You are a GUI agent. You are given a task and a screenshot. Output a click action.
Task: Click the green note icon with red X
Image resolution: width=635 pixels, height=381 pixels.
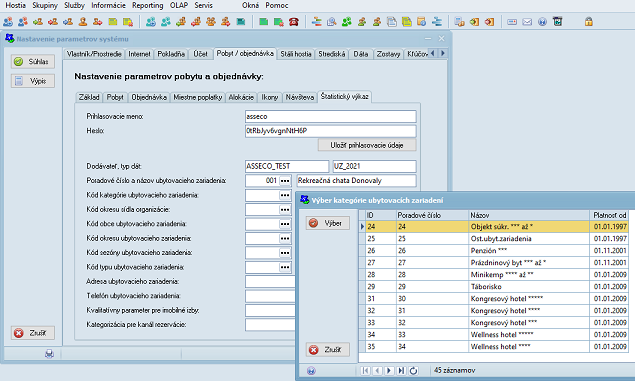click(279, 22)
